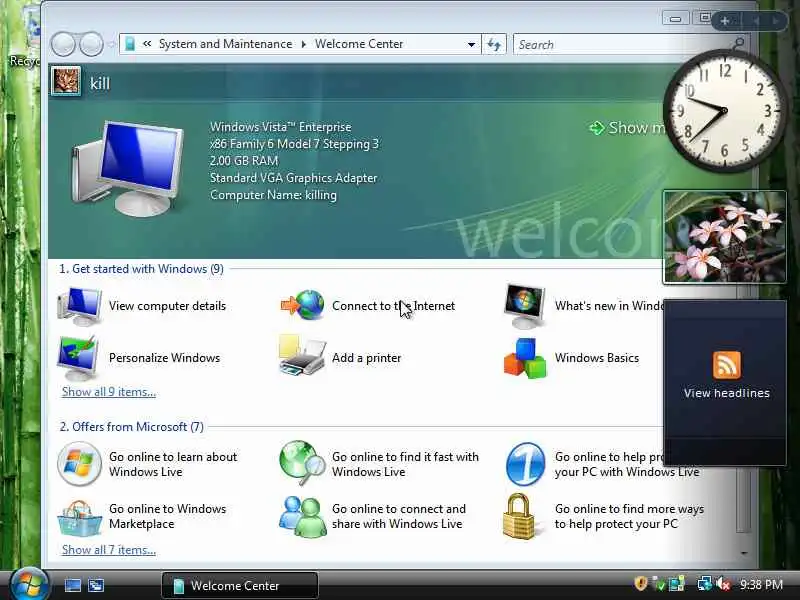The width and height of the screenshot is (800, 600).
Task: Click the Show more details link
Action: pos(628,128)
